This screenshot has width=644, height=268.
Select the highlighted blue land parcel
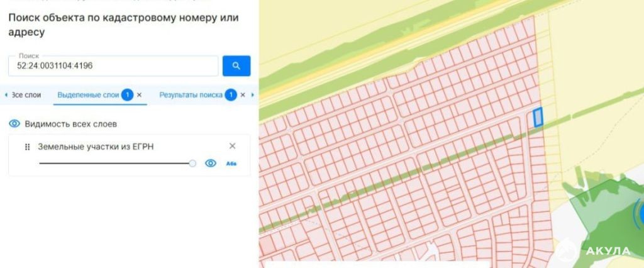538,117
